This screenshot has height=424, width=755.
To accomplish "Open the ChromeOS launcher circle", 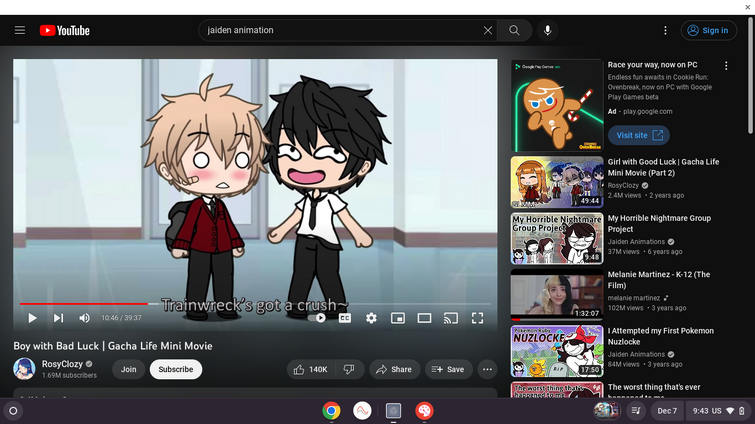I will click(x=13, y=411).
